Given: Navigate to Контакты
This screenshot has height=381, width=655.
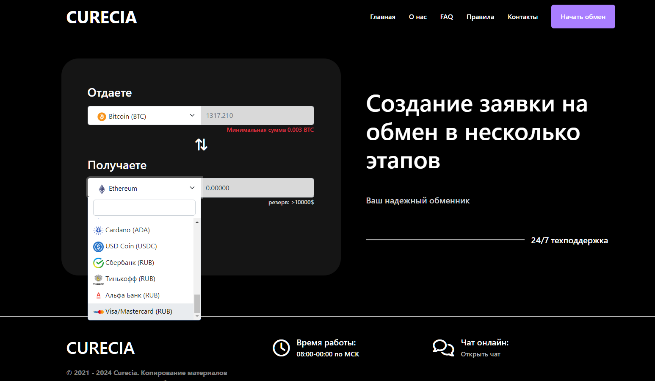Looking at the screenshot, I should pos(523,17).
